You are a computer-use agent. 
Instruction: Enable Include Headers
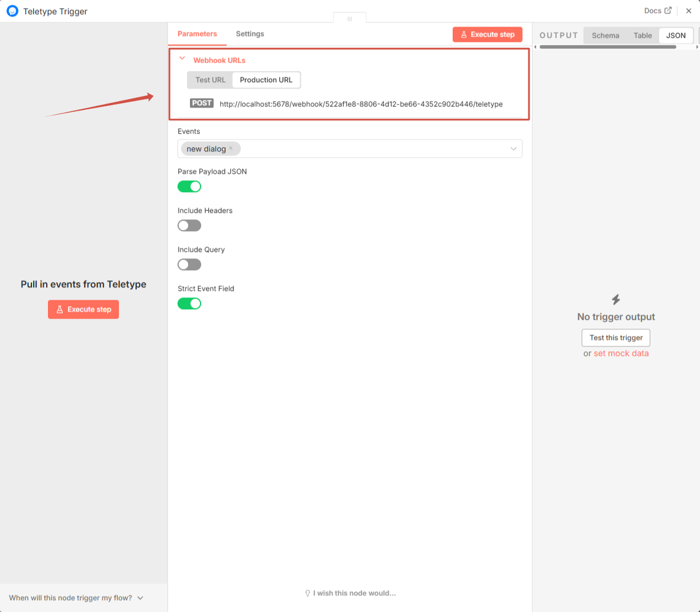(x=189, y=225)
